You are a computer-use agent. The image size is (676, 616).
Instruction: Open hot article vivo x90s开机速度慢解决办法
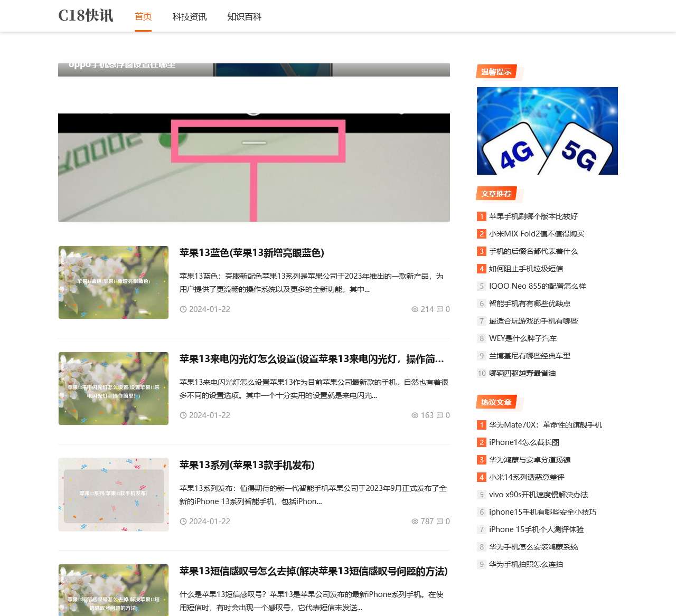[x=539, y=495]
